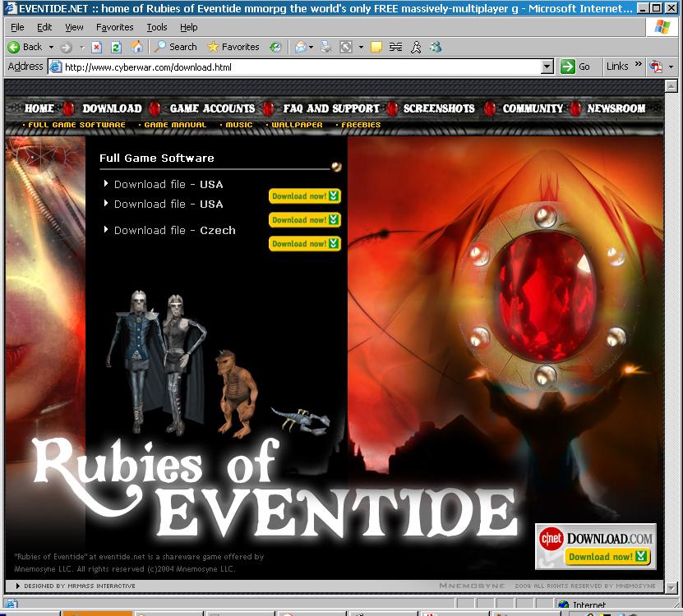The width and height of the screenshot is (683, 616).
Task: Open the Back history dropdown arrow
Action: (52, 47)
